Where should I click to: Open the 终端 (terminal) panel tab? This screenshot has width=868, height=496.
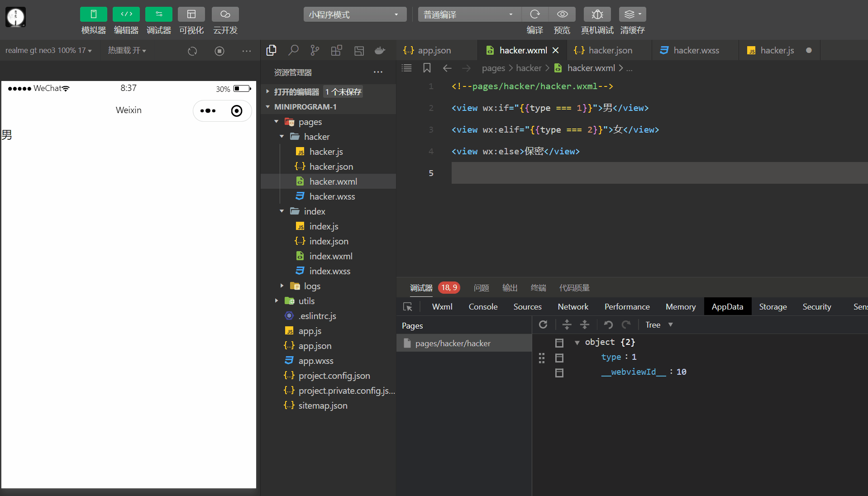(539, 288)
